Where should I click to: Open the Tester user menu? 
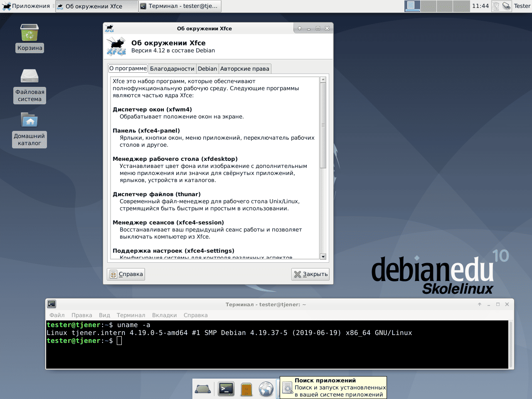coord(522,6)
